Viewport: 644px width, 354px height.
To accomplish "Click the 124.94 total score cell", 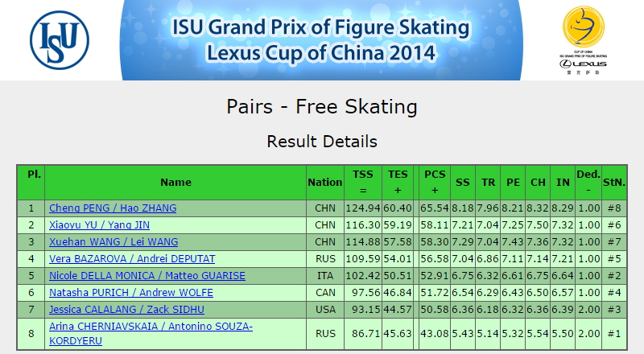I will click(363, 208).
